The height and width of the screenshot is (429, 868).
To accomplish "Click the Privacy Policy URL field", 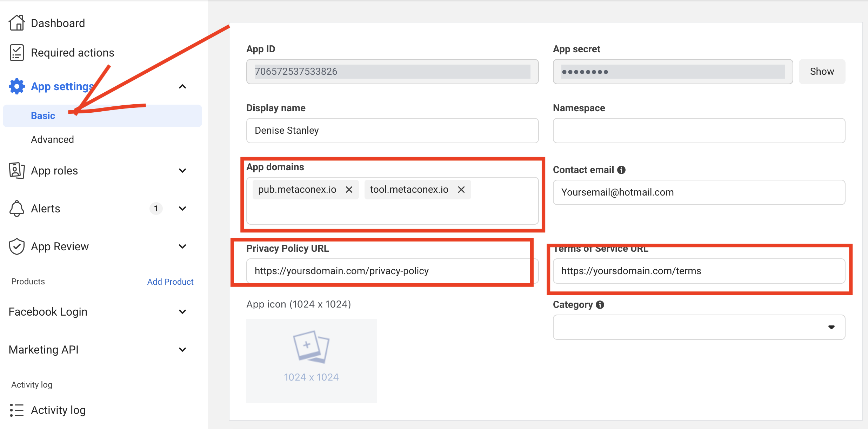I will (x=392, y=271).
